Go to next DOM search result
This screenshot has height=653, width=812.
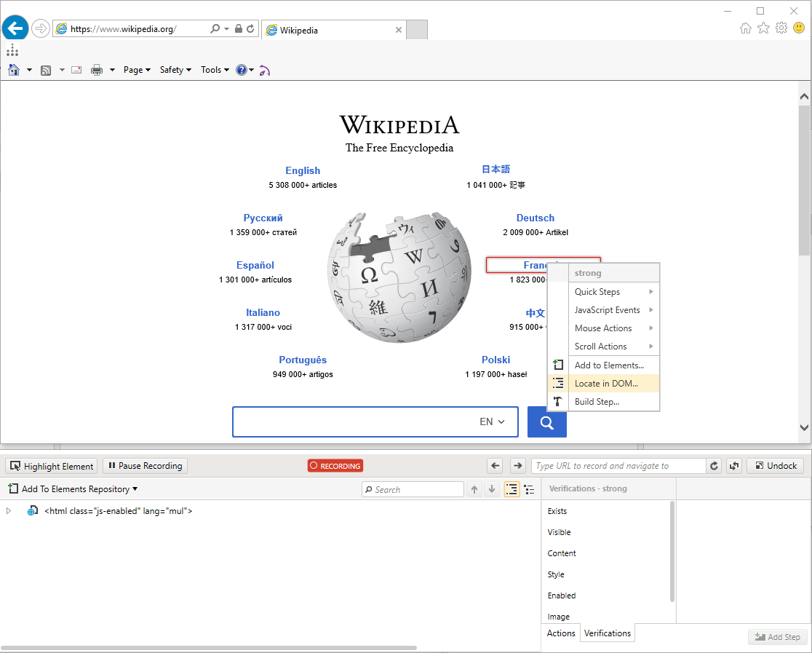(x=492, y=489)
